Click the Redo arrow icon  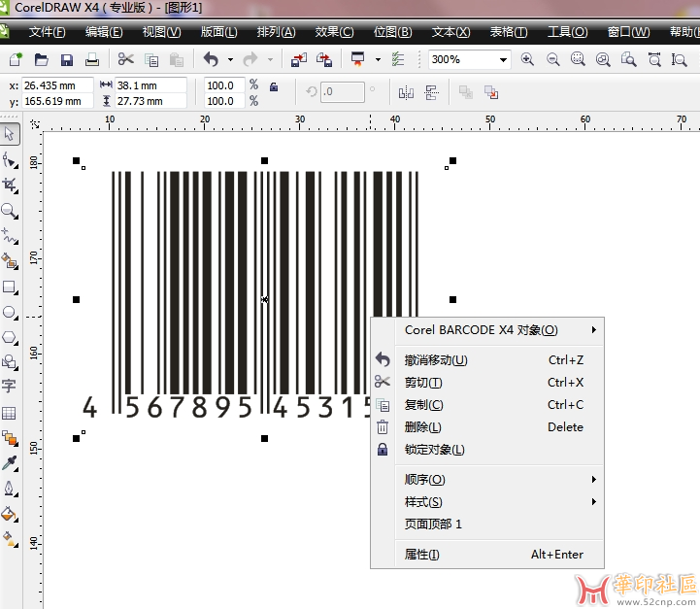250,59
